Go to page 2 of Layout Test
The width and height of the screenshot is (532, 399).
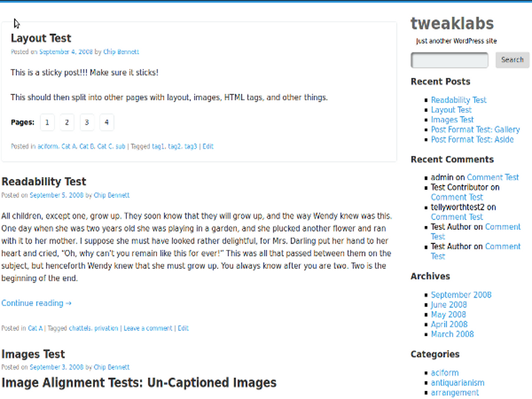click(66, 122)
